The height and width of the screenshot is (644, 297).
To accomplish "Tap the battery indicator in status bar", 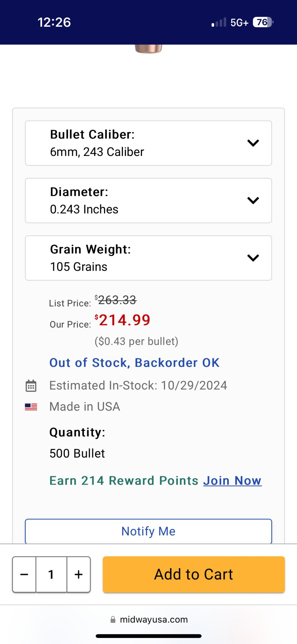I will pos(263,22).
